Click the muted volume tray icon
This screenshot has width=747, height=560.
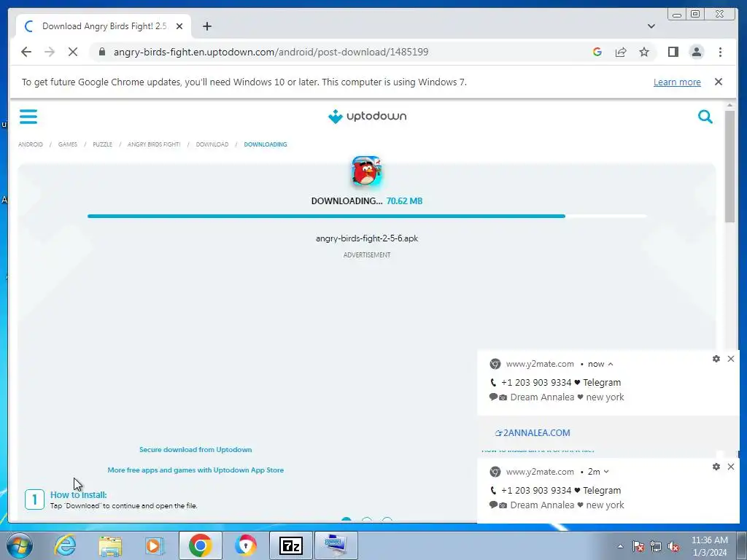pyautogui.click(x=673, y=546)
